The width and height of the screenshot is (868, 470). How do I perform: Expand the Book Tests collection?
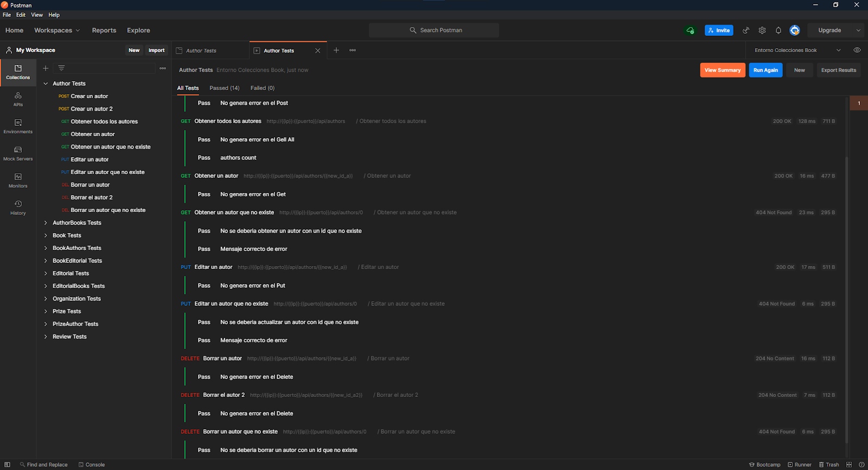pos(46,235)
